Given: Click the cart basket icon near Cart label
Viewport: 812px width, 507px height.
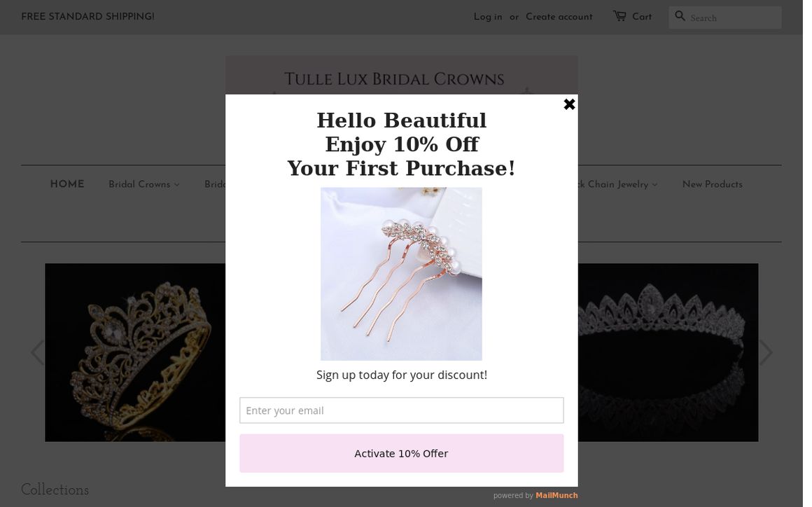Looking at the screenshot, I should [620, 16].
